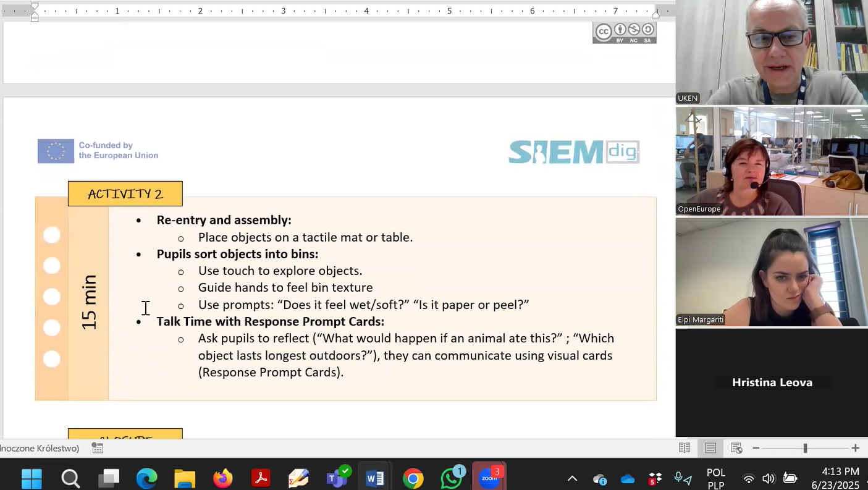Click the language indicator in status bar
Image resolution: width=868 pixels, height=490 pixels.
(x=40, y=448)
